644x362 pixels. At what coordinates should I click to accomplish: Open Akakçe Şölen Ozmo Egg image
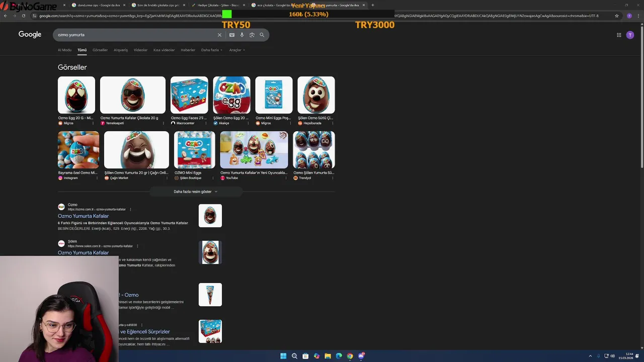231,95
